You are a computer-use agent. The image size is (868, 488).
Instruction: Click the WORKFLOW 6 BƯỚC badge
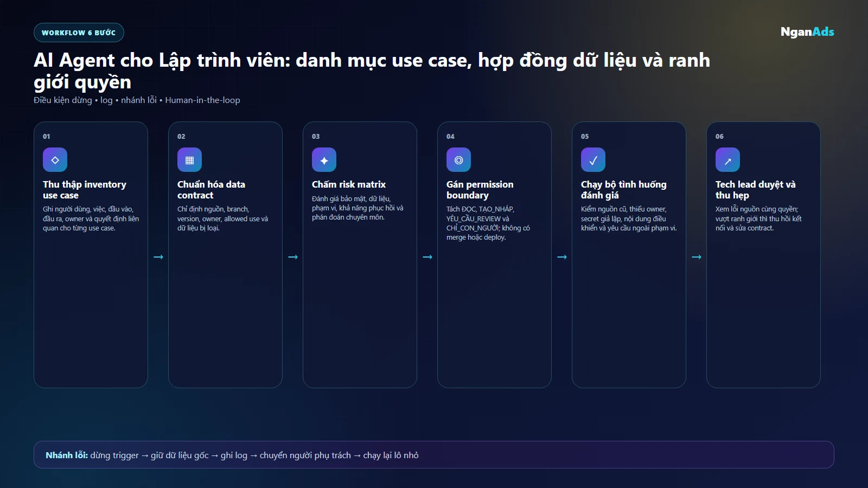point(79,33)
